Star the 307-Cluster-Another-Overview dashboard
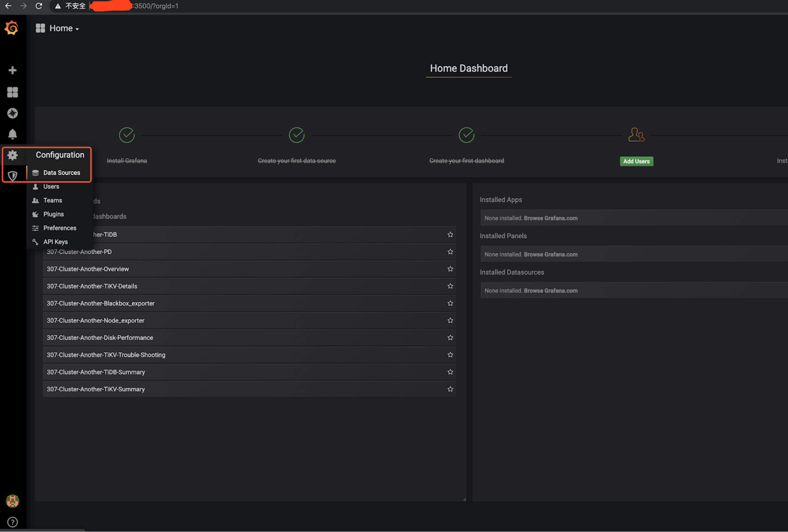The image size is (788, 532). (x=450, y=269)
